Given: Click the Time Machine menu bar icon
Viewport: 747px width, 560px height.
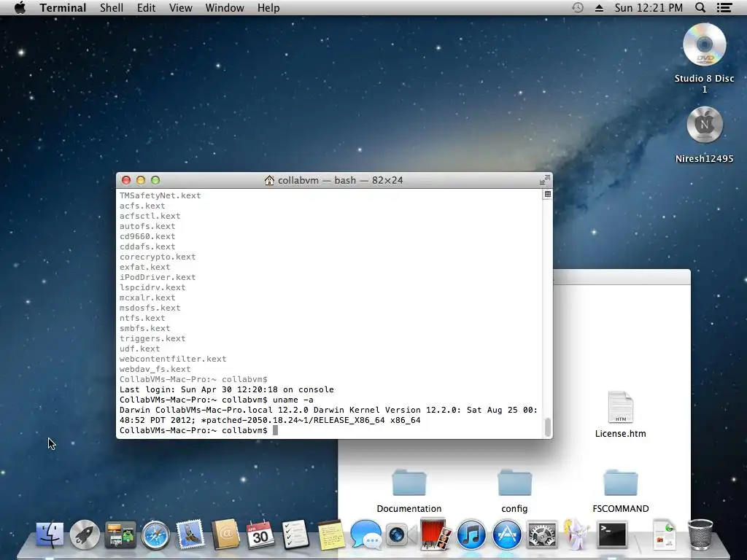Looking at the screenshot, I should 578,7.
